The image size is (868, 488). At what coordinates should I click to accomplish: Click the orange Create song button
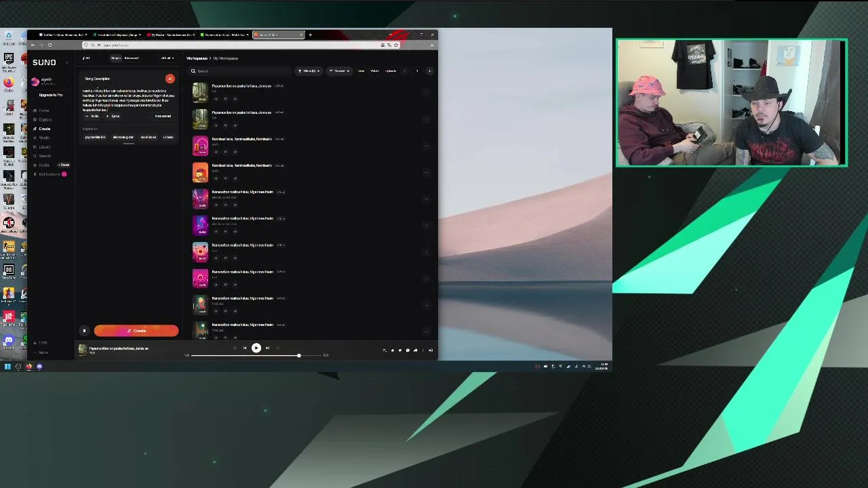[136, 331]
